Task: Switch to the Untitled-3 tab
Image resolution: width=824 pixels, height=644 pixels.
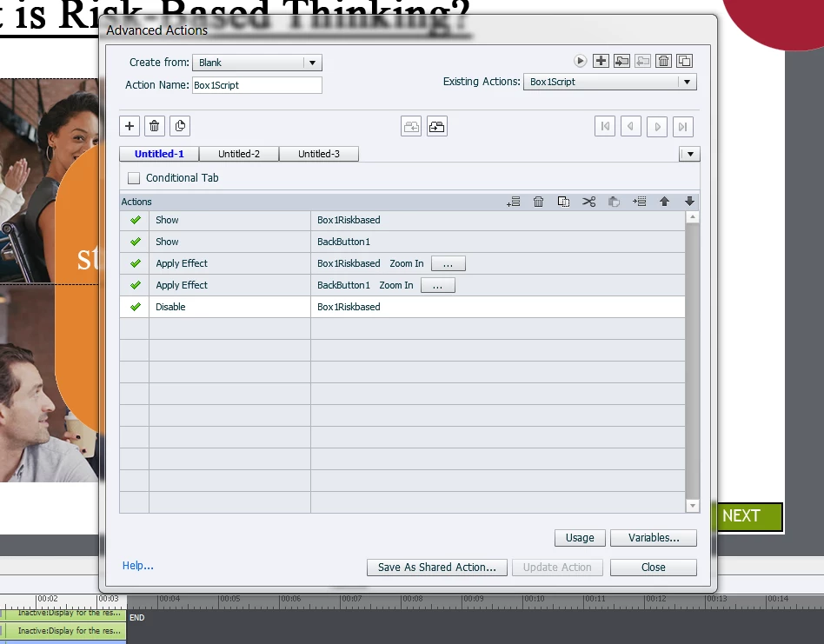Action: click(319, 154)
